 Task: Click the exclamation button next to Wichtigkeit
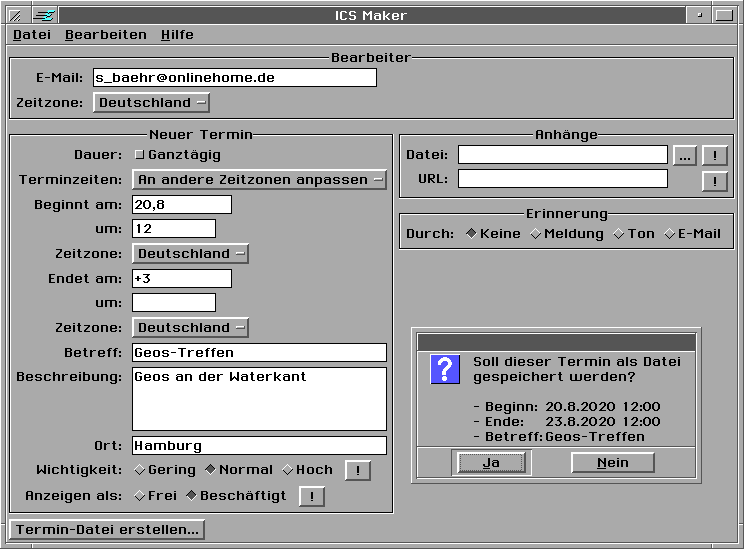[358, 470]
